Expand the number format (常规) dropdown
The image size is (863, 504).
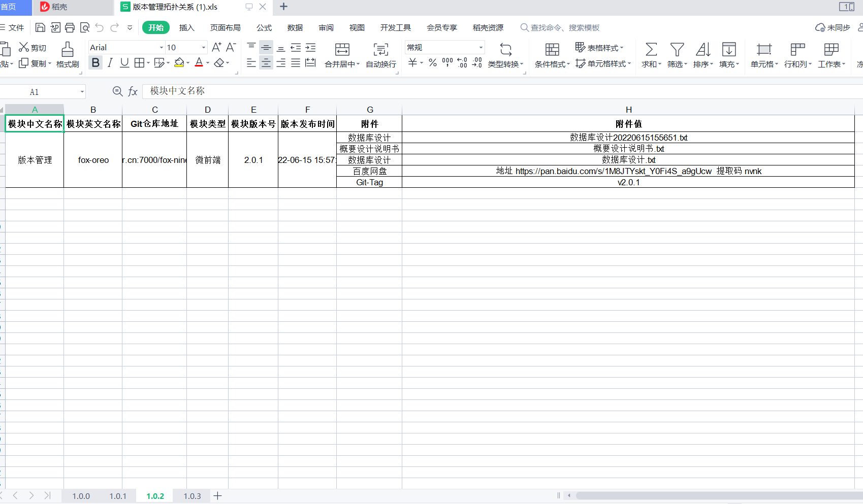tap(481, 48)
